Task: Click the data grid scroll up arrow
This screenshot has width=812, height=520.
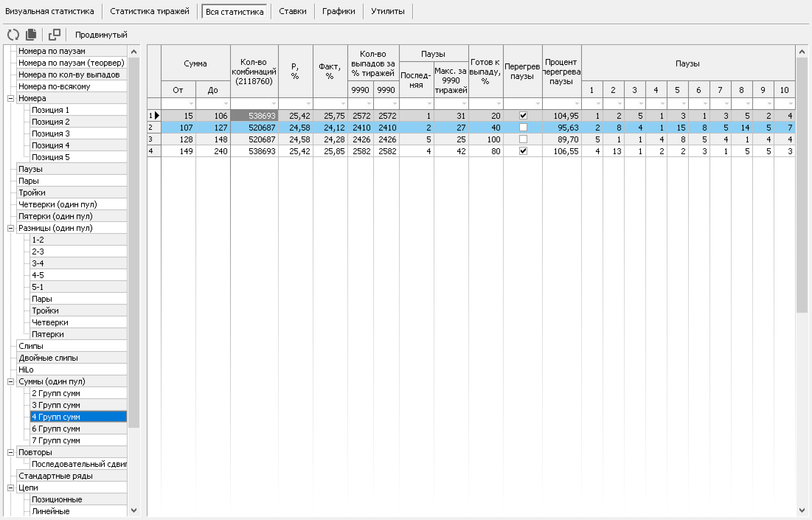Action: pyautogui.click(x=802, y=52)
